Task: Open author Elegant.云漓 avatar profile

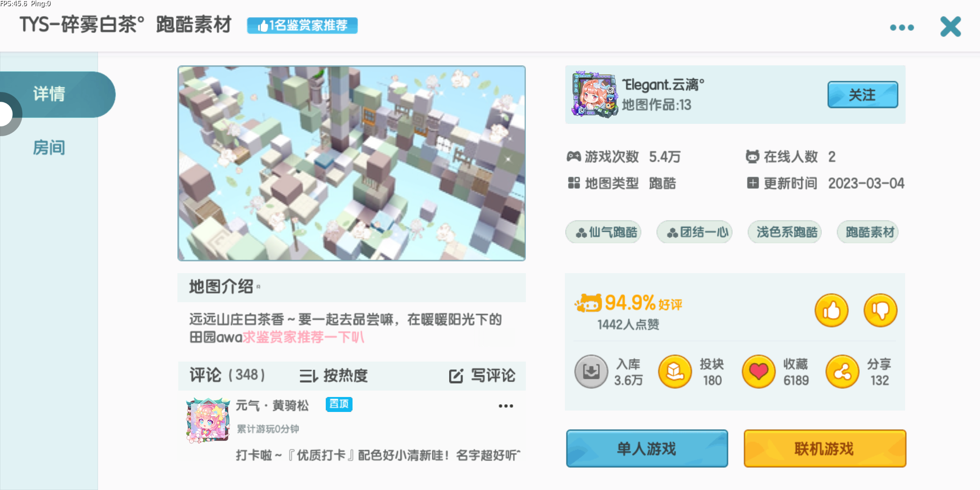Action: point(595,94)
